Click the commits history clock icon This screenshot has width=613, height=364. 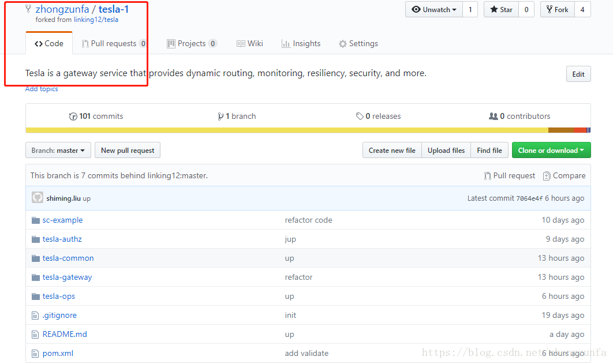coord(73,117)
